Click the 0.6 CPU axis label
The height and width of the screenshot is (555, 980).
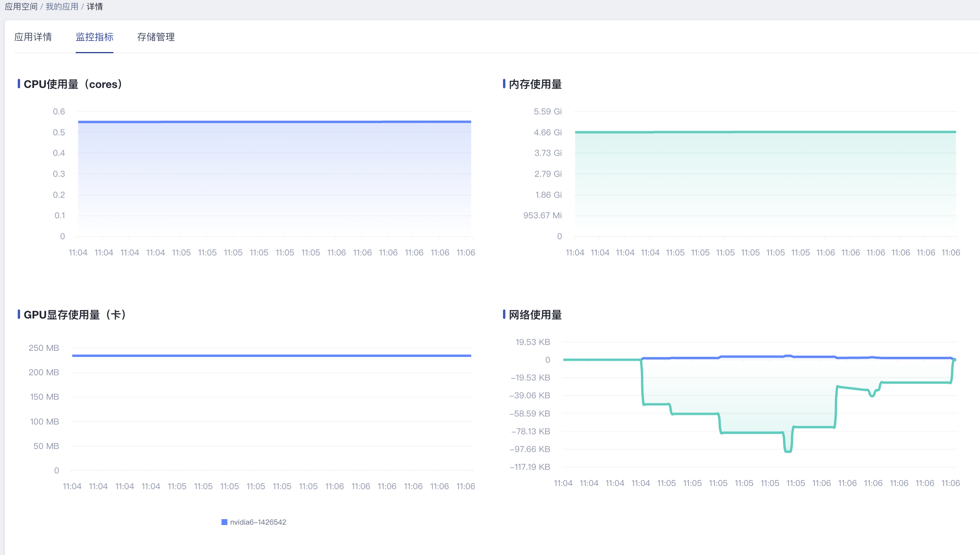(x=59, y=112)
